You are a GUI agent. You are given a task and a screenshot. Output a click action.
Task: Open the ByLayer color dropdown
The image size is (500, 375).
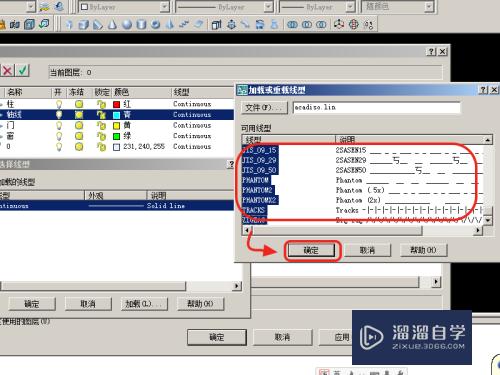(164, 7)
